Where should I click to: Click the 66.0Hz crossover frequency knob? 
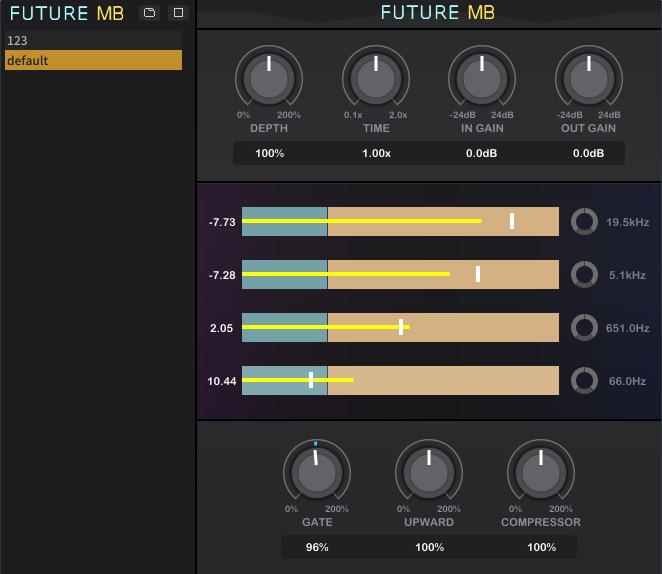click(584, 380)
